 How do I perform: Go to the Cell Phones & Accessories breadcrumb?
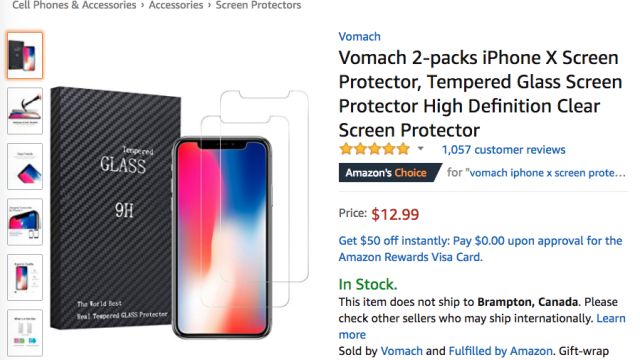(74, 5)
